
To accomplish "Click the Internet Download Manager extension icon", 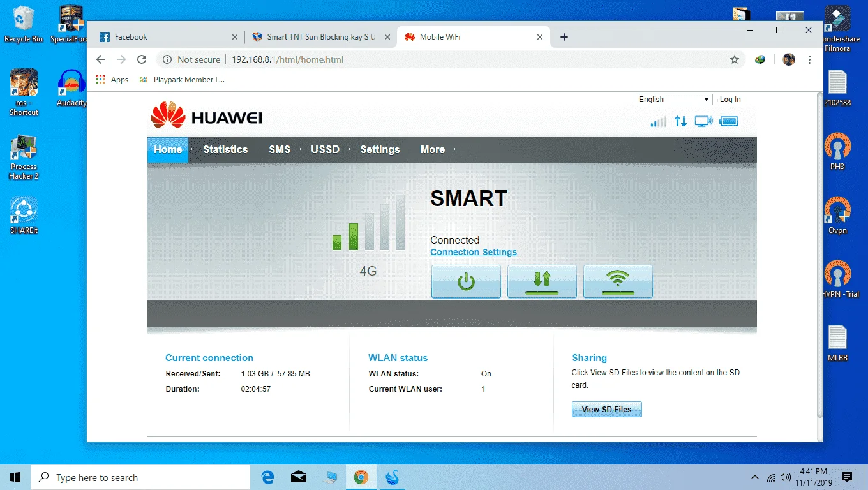I will [x=759, y=59].
